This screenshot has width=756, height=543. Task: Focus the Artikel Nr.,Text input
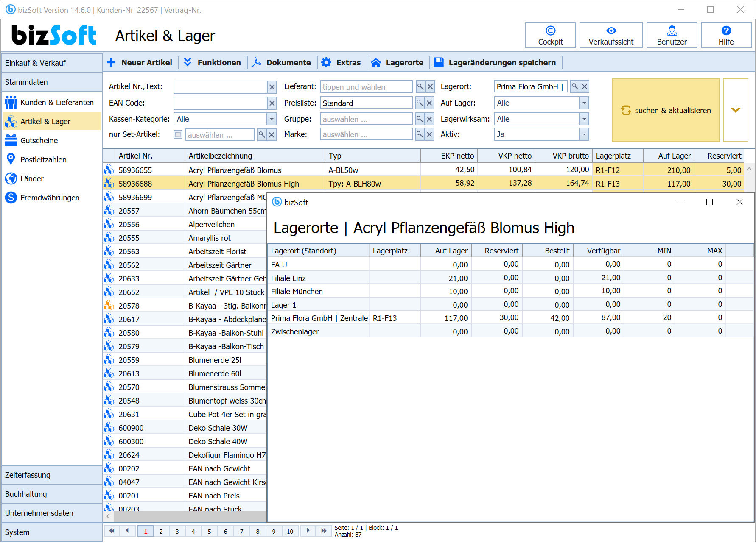(220, 87)
